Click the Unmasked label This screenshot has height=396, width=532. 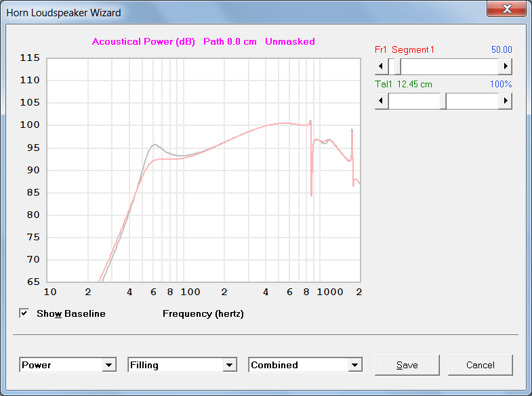pyautogui.click(x=290, y=42)
